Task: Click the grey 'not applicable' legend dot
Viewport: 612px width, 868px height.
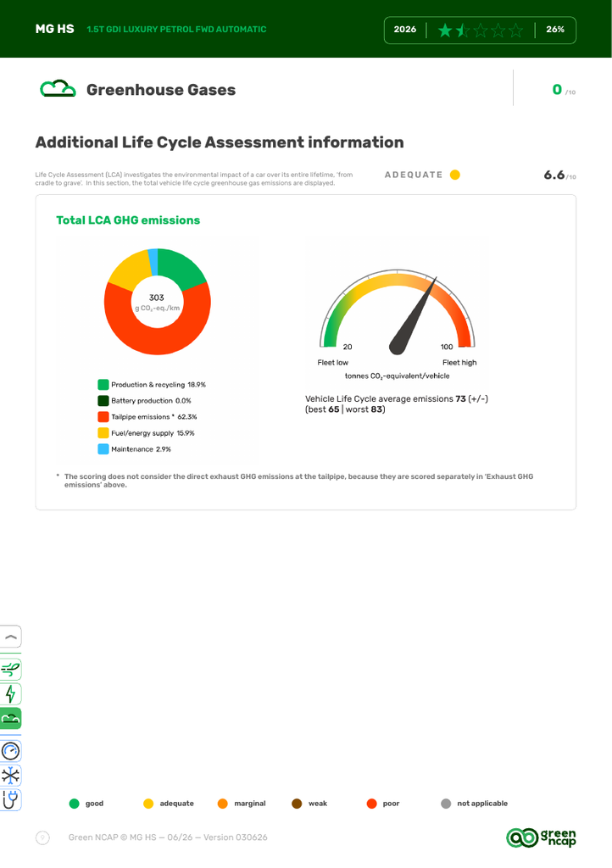Action: click(446, 804)
